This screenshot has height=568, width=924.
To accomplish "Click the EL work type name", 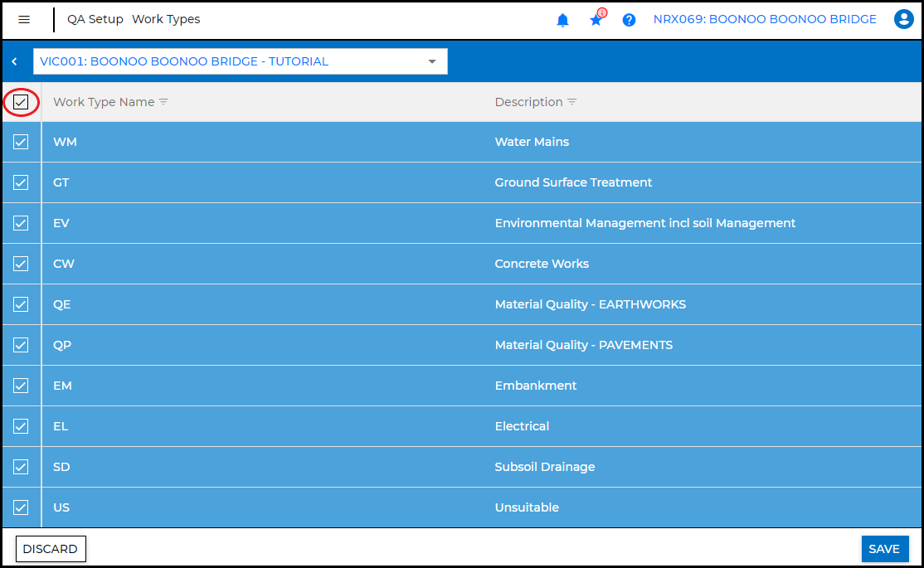I will (x=61, y=426).
